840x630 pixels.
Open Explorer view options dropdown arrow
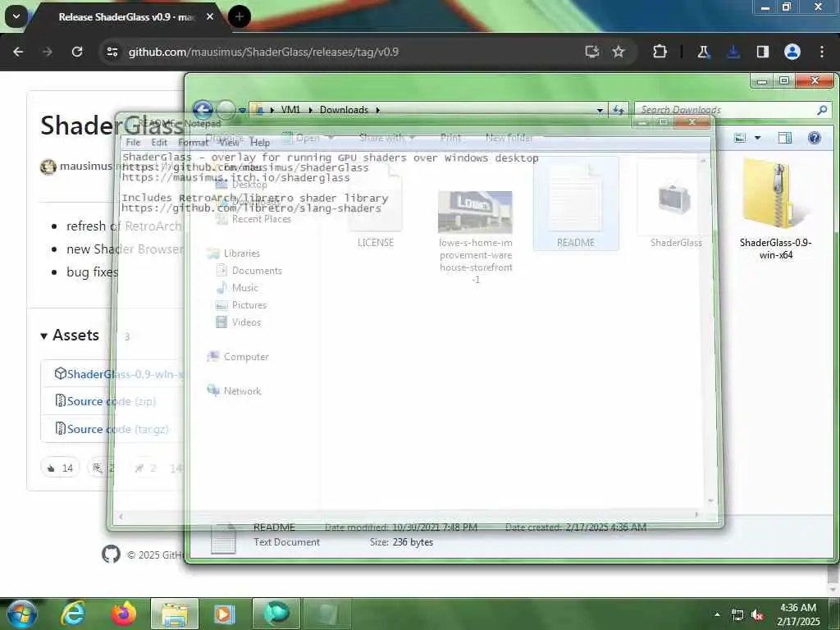[x=757, y=138]
